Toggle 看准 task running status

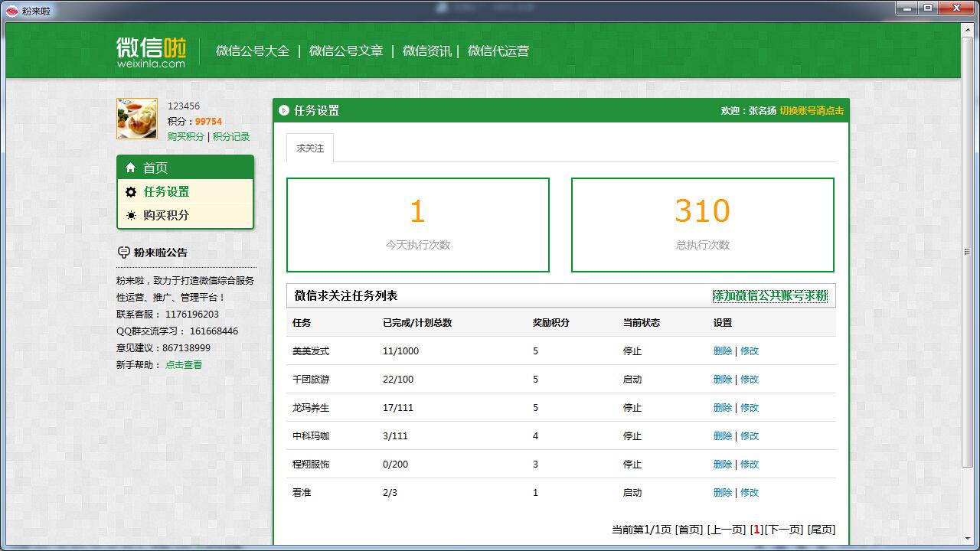(x=632, y=492)
